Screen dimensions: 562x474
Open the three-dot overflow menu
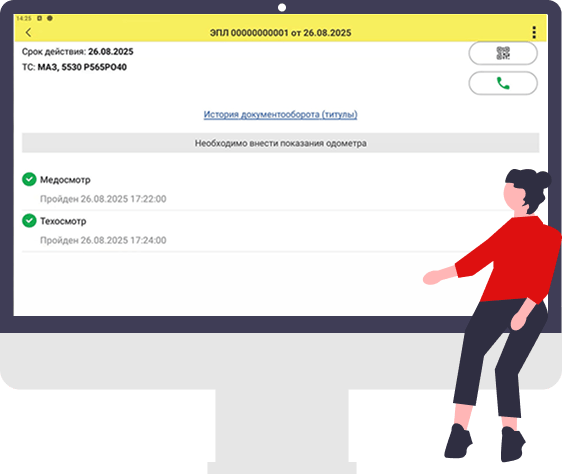pyautogui.click(x=534, y=33)
